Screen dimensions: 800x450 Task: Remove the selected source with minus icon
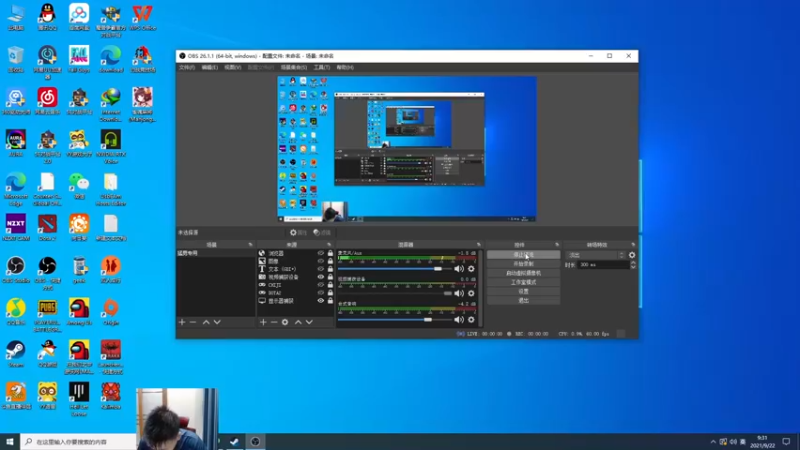click(x=274, y=322)
